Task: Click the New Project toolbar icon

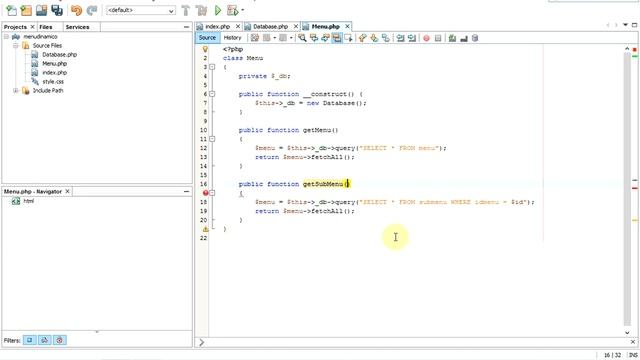Action: click(26, 10)
